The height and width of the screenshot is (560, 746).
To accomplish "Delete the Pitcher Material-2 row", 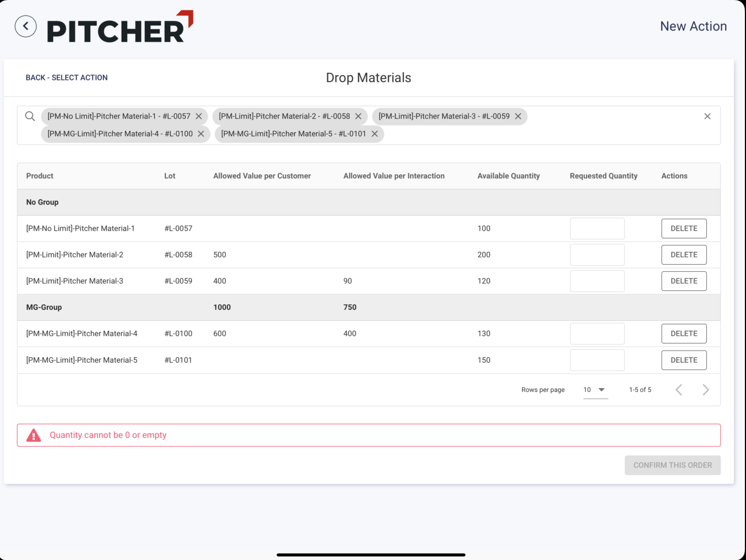I will coord(684,255).
